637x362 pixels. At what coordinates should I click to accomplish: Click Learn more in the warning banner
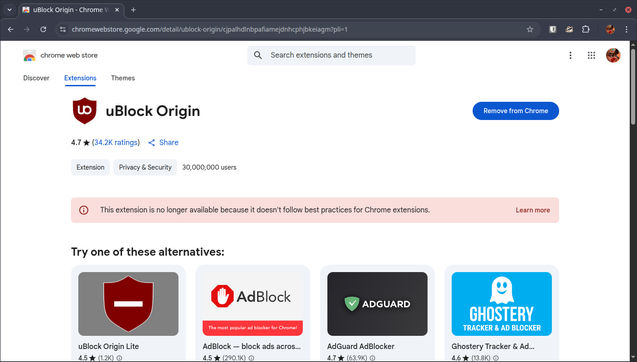[533, 210]
